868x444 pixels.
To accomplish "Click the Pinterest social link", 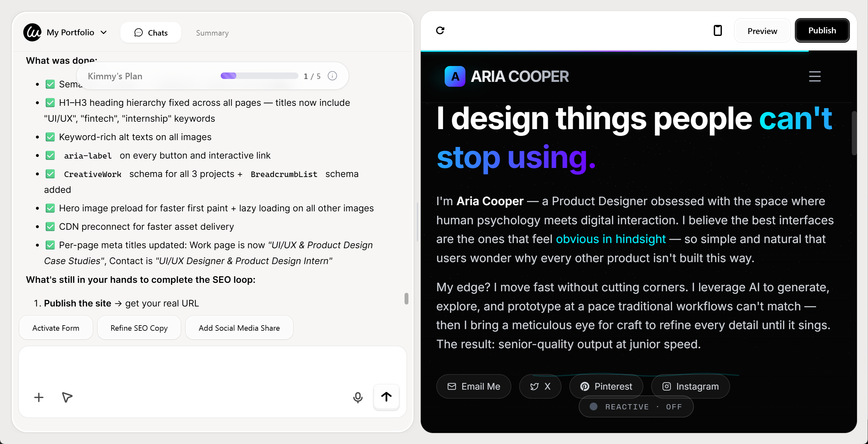I will click(606, 386).
